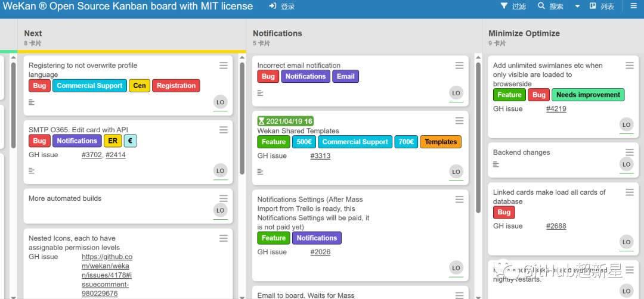Click the Minimize Optimize list title

point(524,33)
